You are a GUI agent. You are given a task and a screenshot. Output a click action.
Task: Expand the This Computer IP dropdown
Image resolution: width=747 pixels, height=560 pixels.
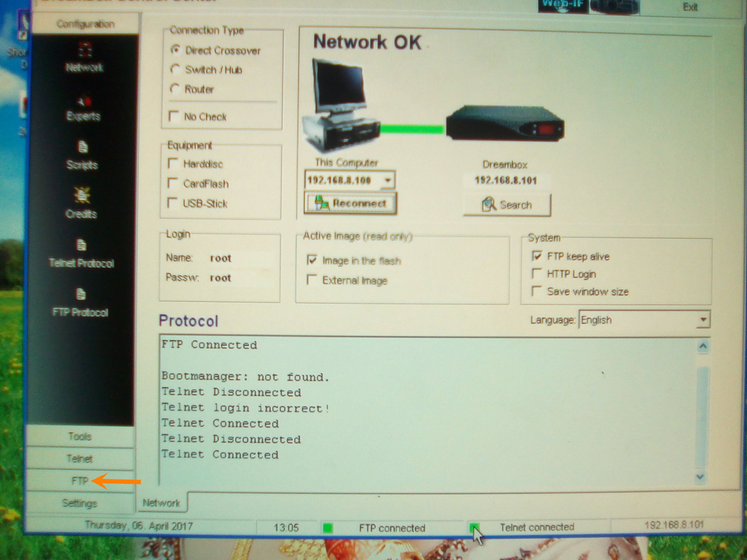point(388,180)
